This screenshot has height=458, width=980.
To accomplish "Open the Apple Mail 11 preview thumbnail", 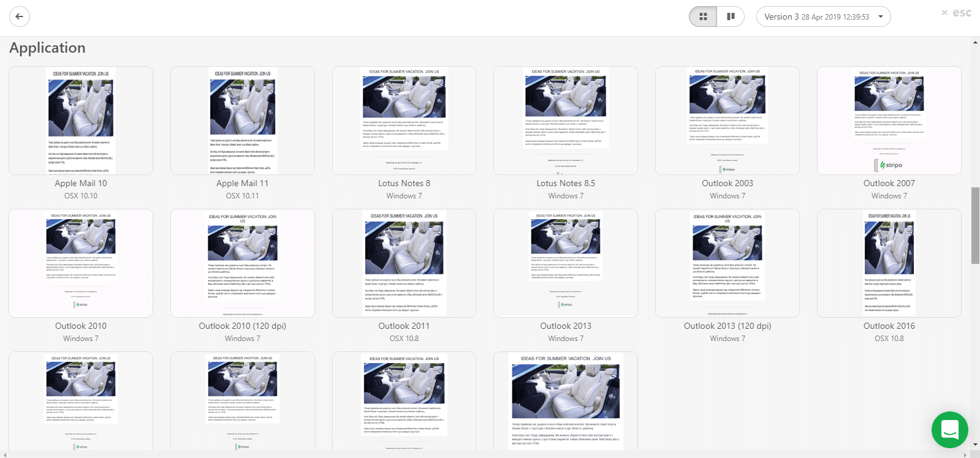I will tap(243, 120).
